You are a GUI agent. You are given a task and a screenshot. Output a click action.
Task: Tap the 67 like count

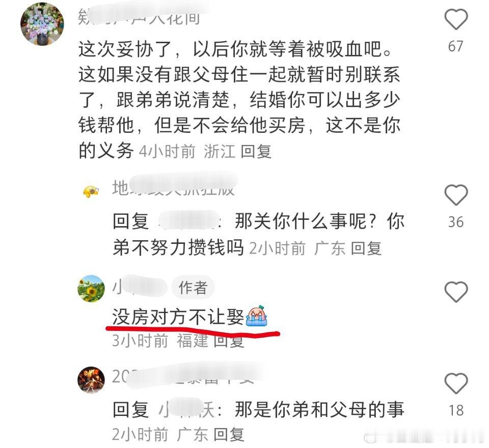pyautogui.click(x=455, y=46)
